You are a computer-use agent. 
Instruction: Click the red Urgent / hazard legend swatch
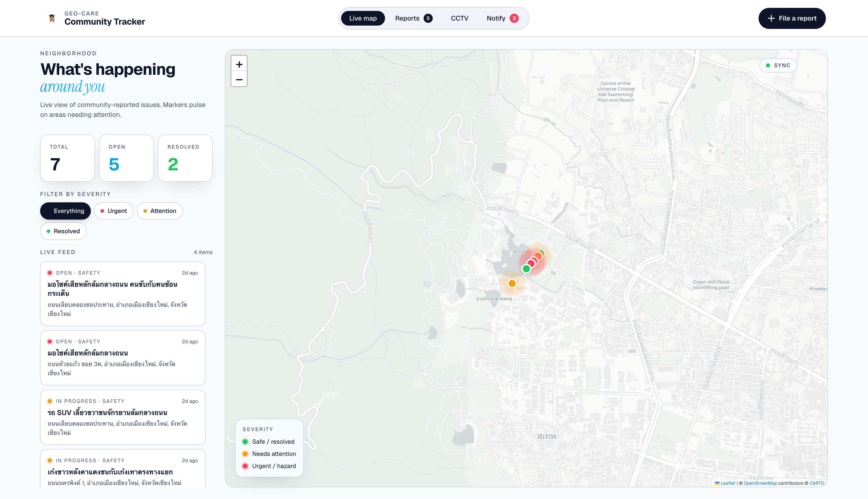(x=245, y=466)
